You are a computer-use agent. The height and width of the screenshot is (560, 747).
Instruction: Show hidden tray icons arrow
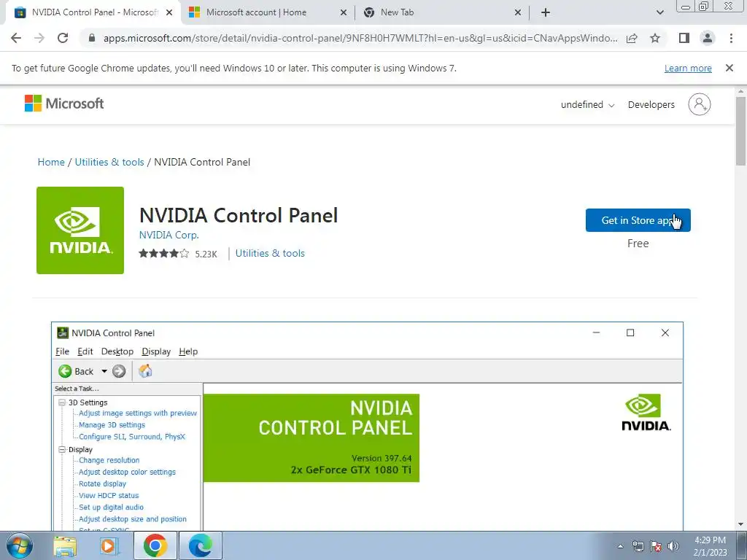pos(620,546)
